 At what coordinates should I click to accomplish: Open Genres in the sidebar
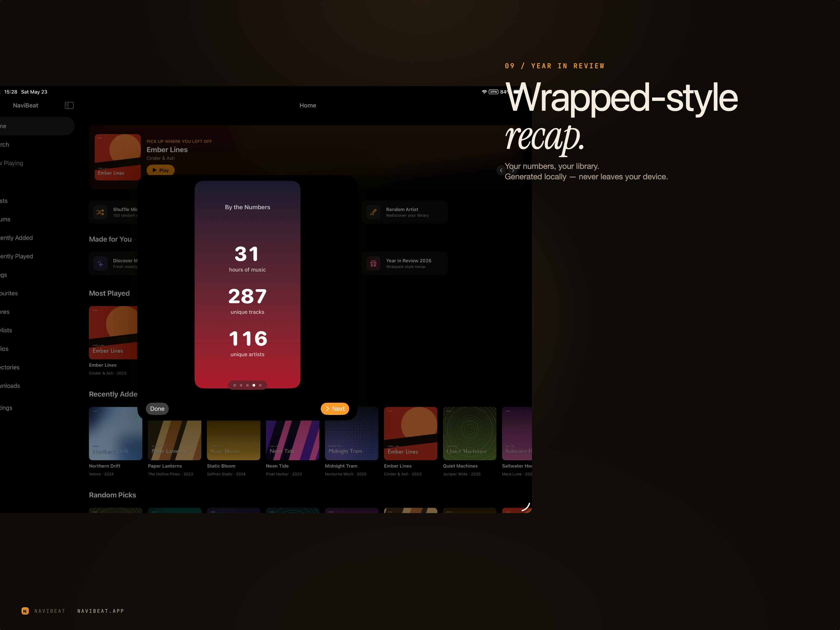pyautogui.click(x=37, y=312)
